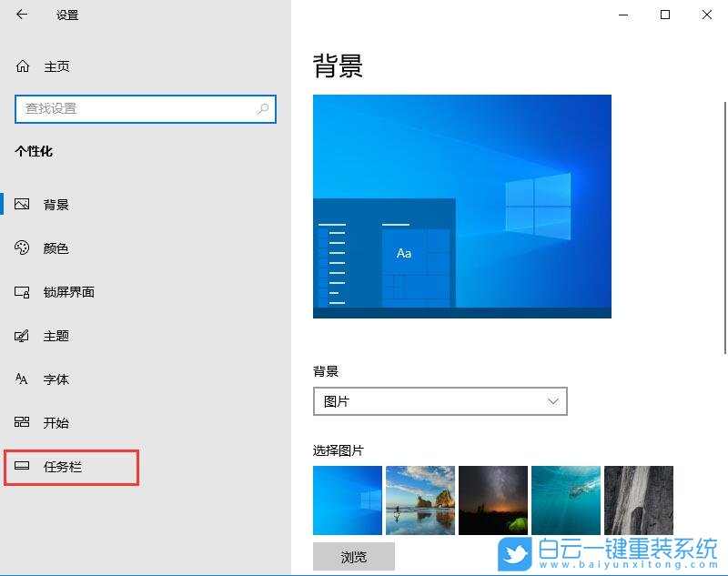The width and height of the screenshot is (728, 576).
Task: Click the 主页 menu entry
Action: click(56, 66)
